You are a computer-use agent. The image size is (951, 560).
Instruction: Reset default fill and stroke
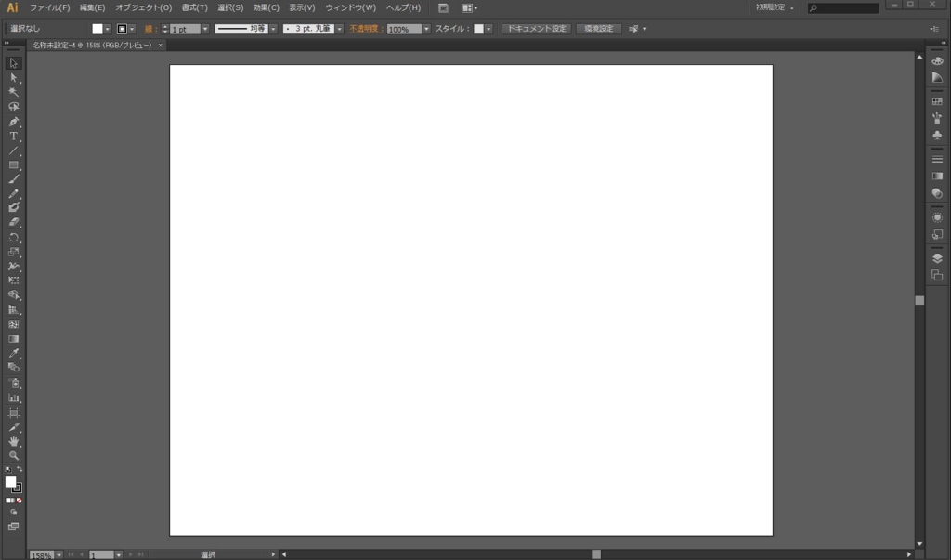pyautogui.click(x=8, y=470)
